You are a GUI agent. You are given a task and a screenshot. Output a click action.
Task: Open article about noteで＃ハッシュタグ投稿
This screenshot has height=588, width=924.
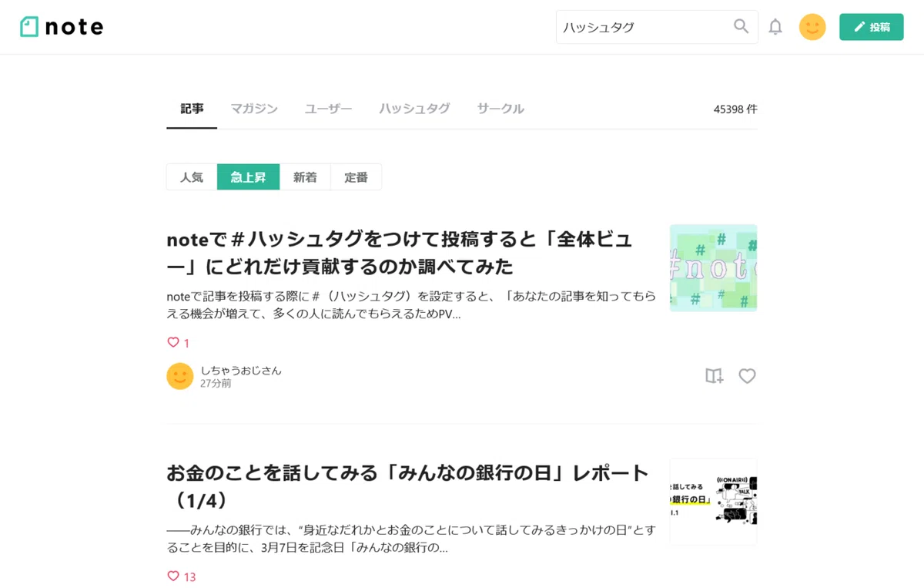(x=400, y=253)
